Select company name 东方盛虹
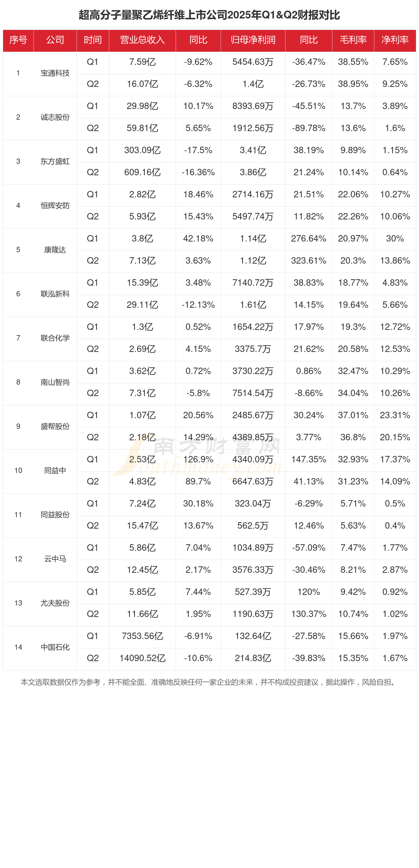Screen dimensions: 419x868 coord(55,161)
